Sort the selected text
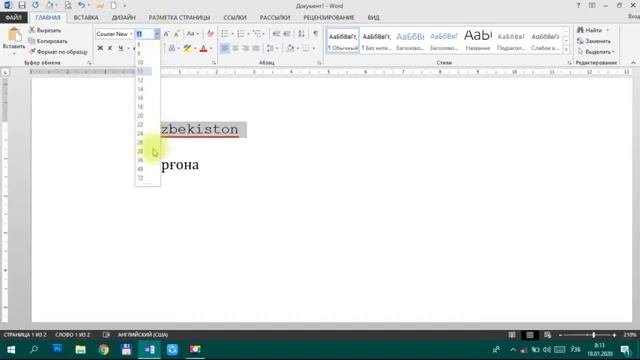This screenshot has width=640, height=360. tap(301, 34)
